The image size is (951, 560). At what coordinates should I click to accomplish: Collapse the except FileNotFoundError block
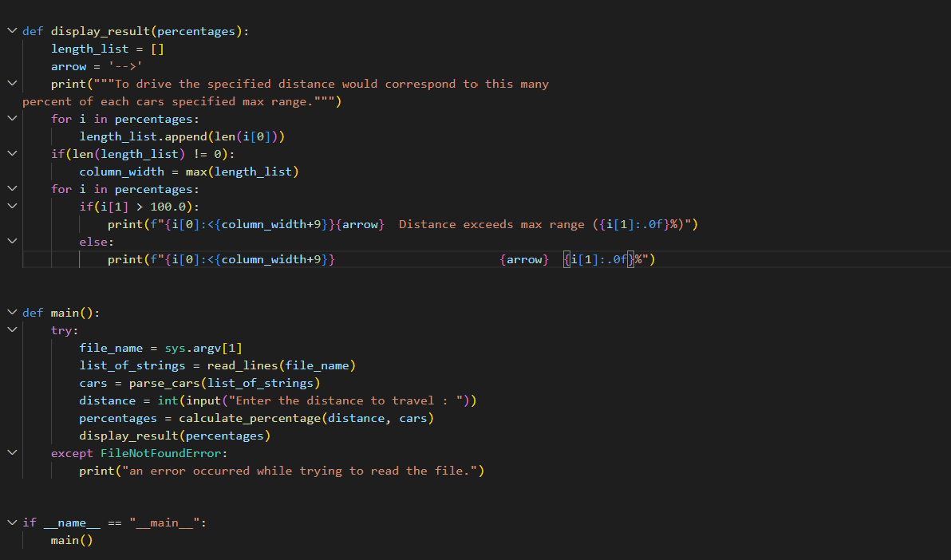coord(12,452)
